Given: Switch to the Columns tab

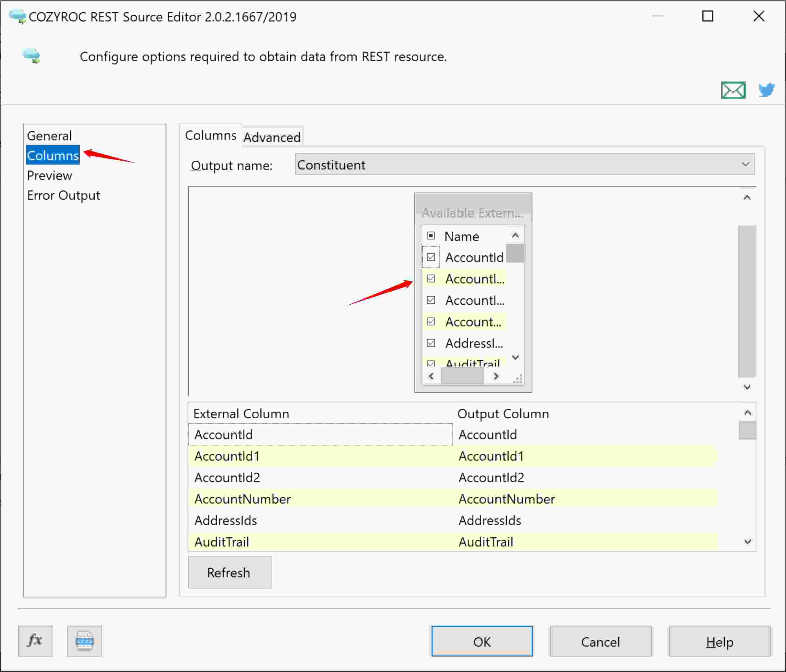Looking at the screenshot, I should (211, 135).
